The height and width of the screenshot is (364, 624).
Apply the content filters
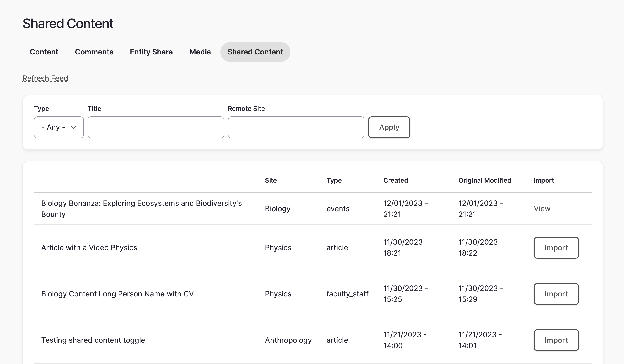tap(389, 127)
